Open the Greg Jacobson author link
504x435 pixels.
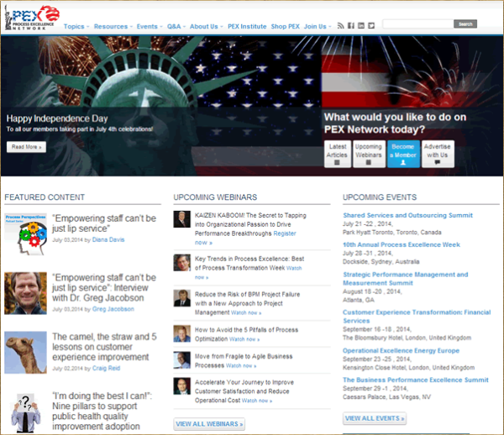(x=113, y=309)
